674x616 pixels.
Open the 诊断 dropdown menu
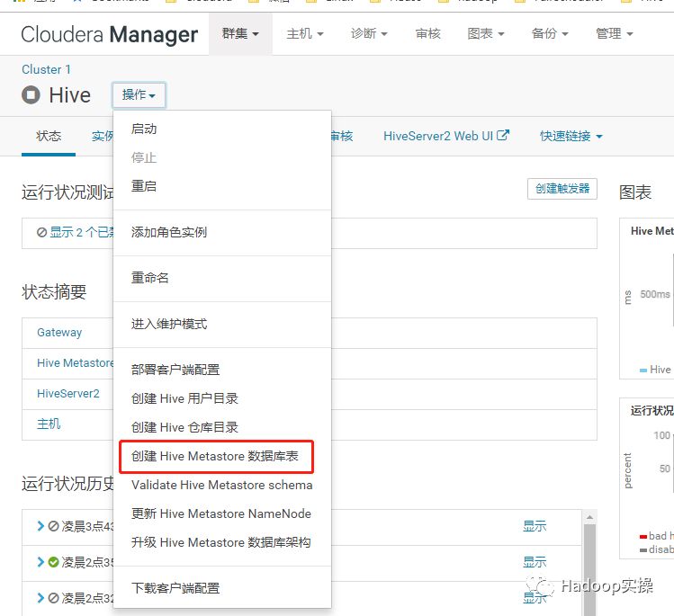[369, 33]
